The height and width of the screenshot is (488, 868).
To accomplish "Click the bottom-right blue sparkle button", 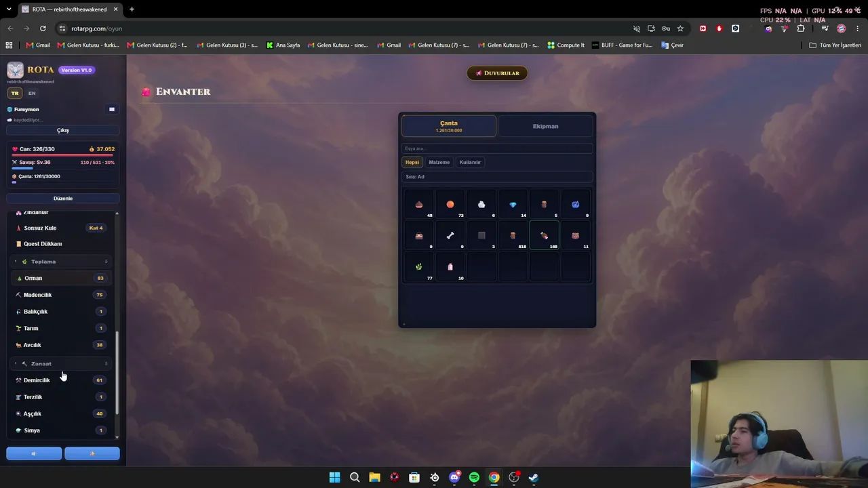I will 92,453.
